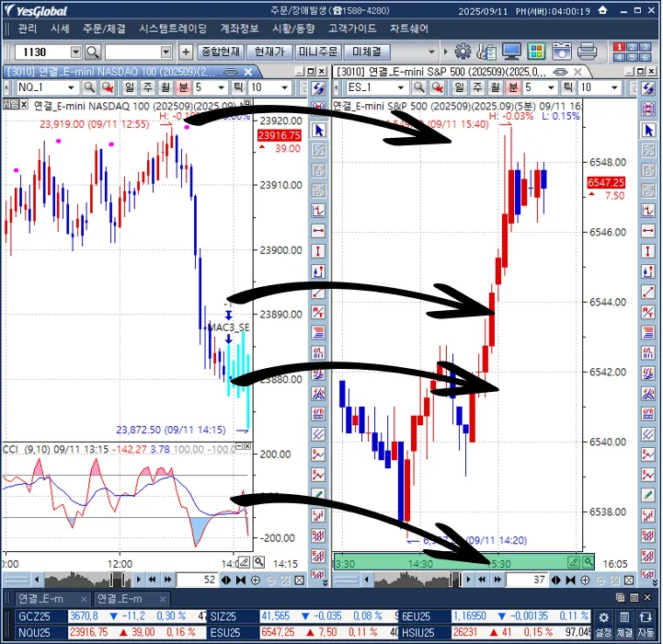Expand toolbar overflow arrow after 미체결
Image resolution: width=663 pixels, height=644 pixels.
pyautogui.click(x=431, y=52)
